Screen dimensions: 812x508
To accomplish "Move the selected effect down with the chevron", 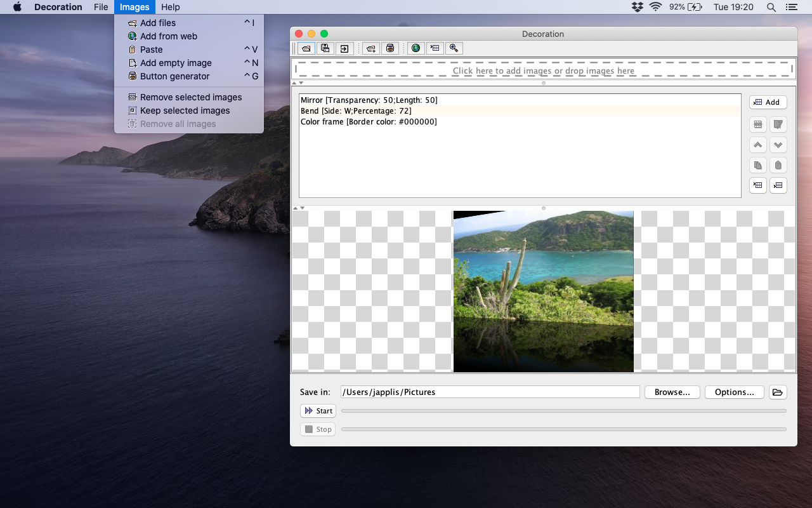I will click(x=778, y=145).
